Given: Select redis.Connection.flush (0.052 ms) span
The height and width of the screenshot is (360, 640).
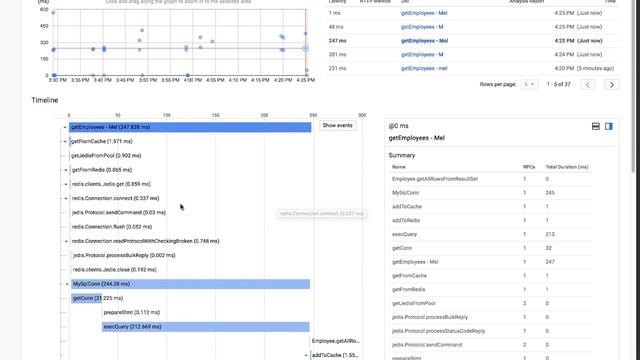Looking at the screenshot, I should pyautogui.click(x=112, y=227).
